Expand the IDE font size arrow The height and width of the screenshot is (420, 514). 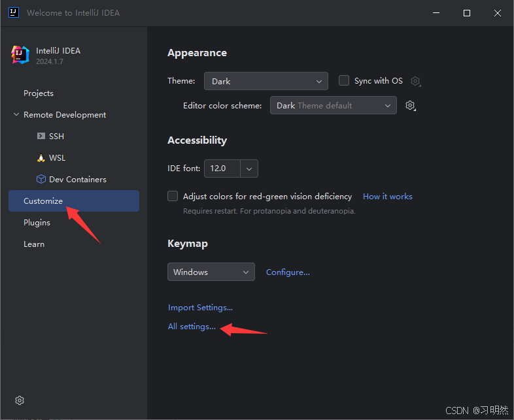pyautogui.click(x=249, y=169)
